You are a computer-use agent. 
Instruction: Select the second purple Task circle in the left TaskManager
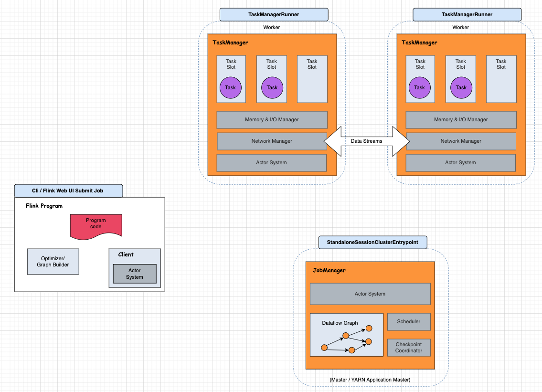tap(272, 87)
